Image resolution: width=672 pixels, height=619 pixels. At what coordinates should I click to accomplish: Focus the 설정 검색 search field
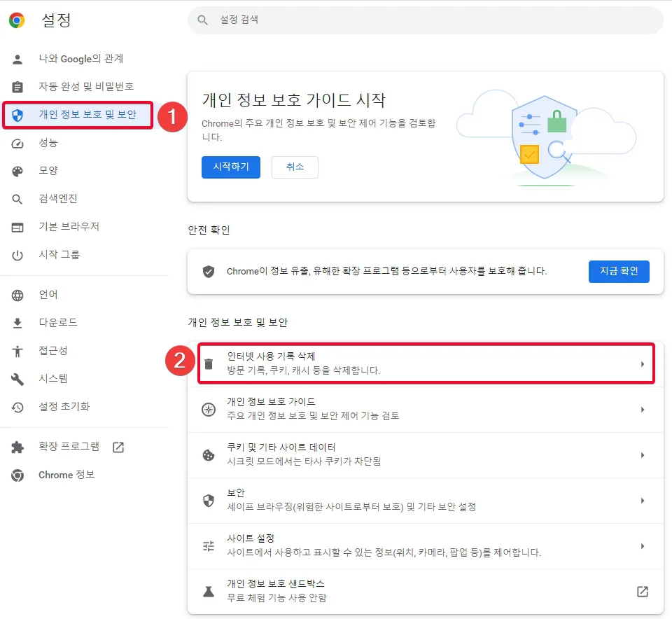coord(426,20)
